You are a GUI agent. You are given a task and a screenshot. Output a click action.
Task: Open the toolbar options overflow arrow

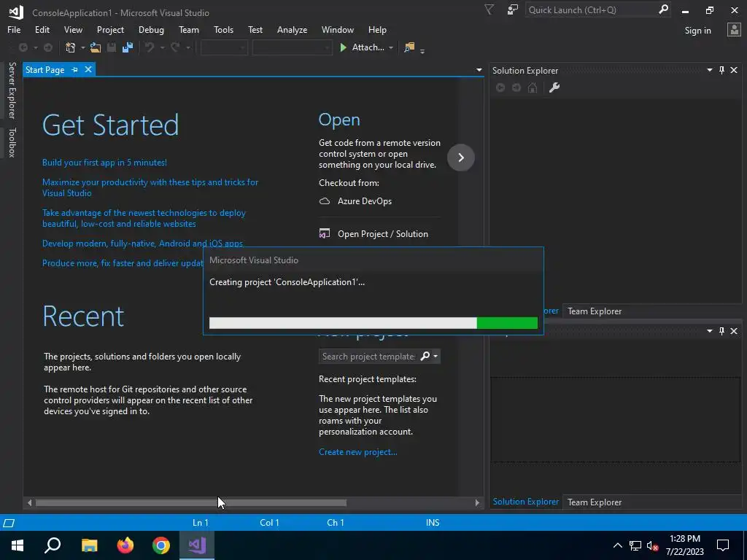pos(422,50)
